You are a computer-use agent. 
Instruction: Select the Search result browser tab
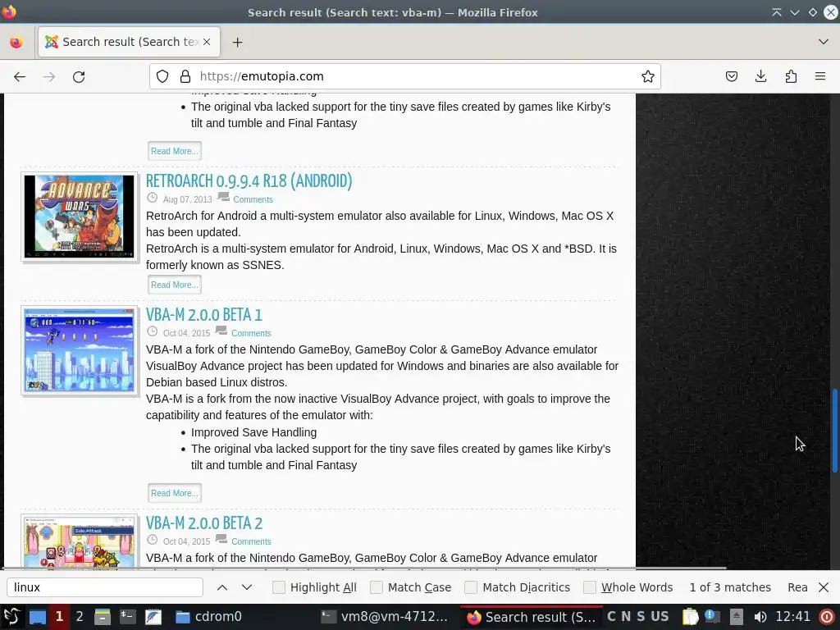pos(129,42)
